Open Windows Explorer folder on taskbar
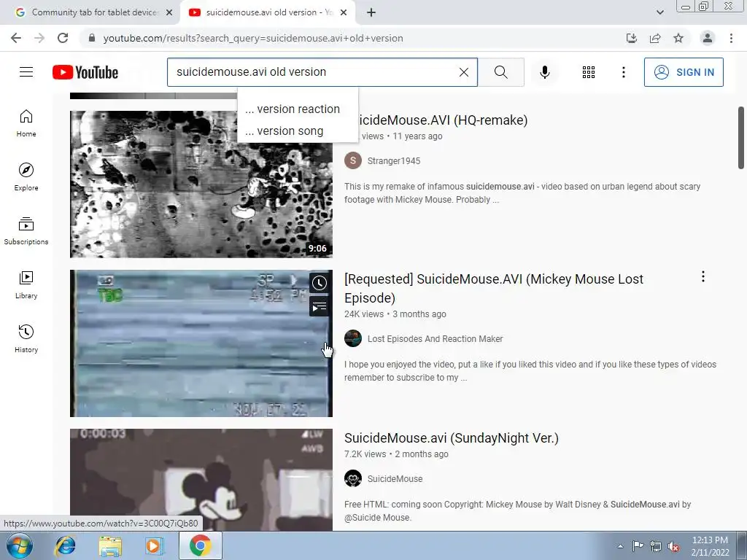This screenshot has width=747, height=560. (x=110, y=545)
